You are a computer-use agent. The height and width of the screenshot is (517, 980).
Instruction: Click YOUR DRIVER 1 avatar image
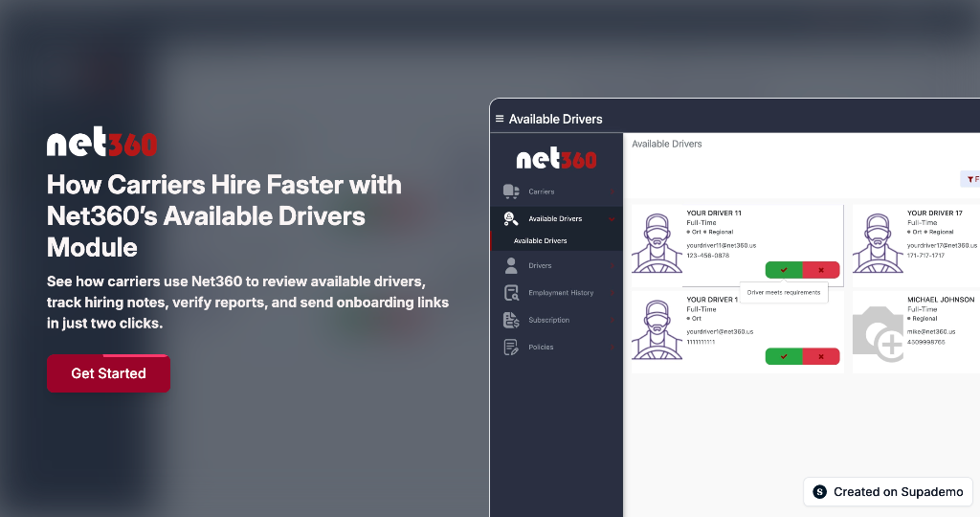tap(657, 329)
